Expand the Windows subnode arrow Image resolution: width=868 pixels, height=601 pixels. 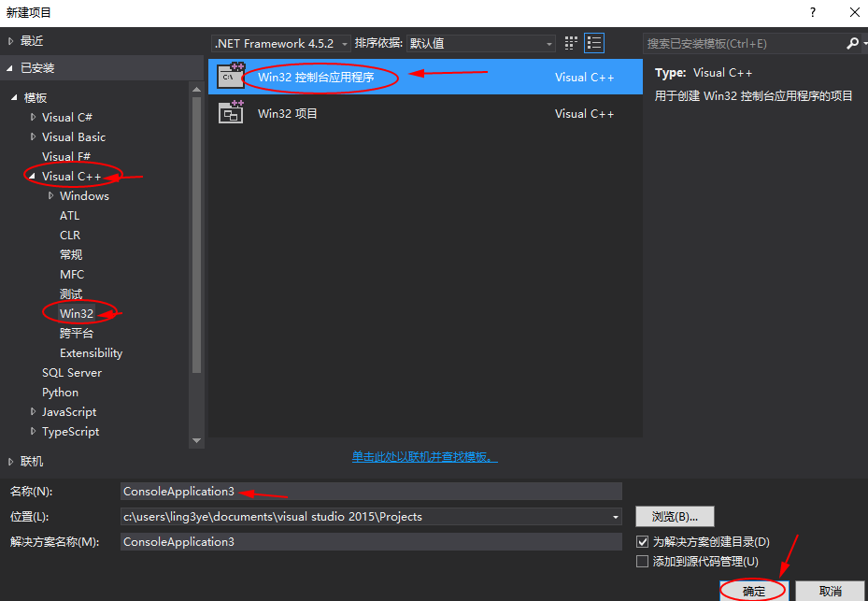coord(50,195)
